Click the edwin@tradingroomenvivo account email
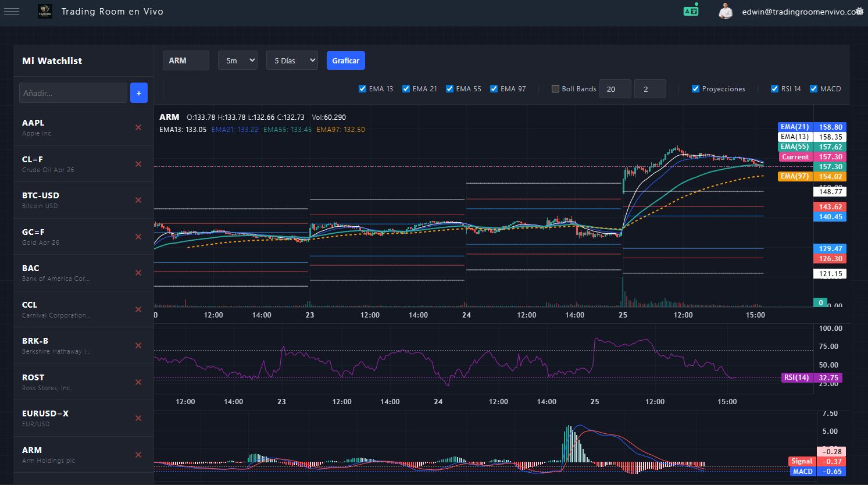Image resolution: width=868 pixels, height=485 pixels. [801, 12]
